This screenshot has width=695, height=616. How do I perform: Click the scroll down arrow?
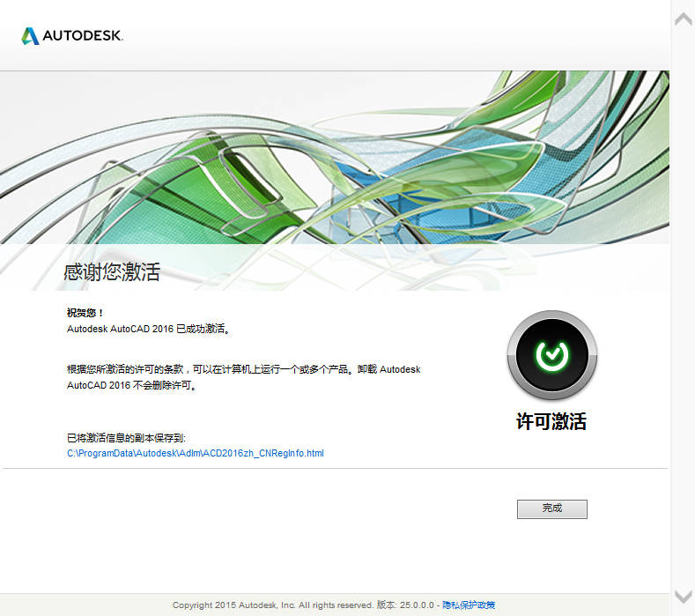point(683,597)
